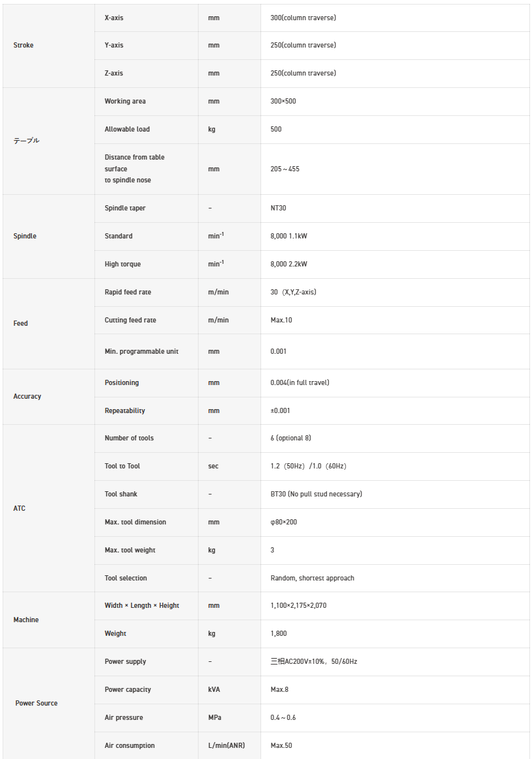Select the Power Source category cell
The image size is (532, 759).
click(36, 703)
